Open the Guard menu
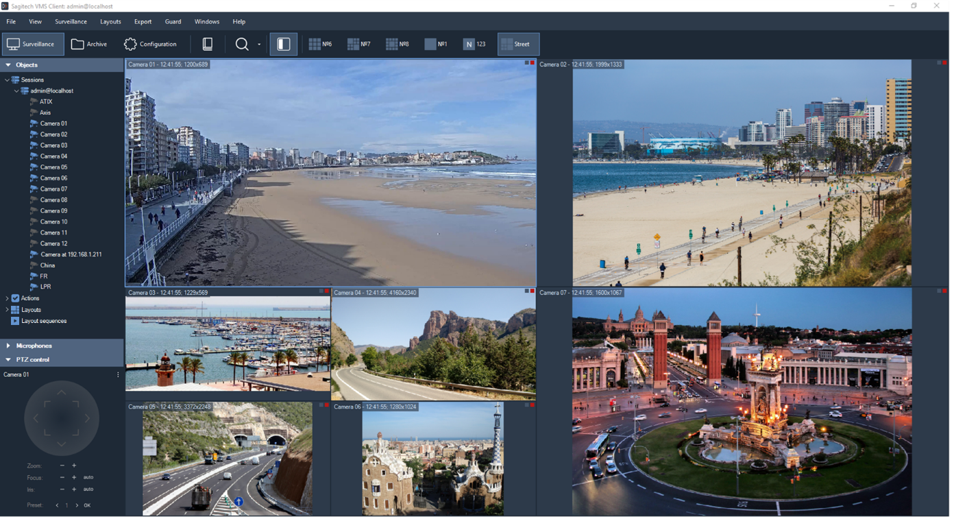 [x=173, y=21]
